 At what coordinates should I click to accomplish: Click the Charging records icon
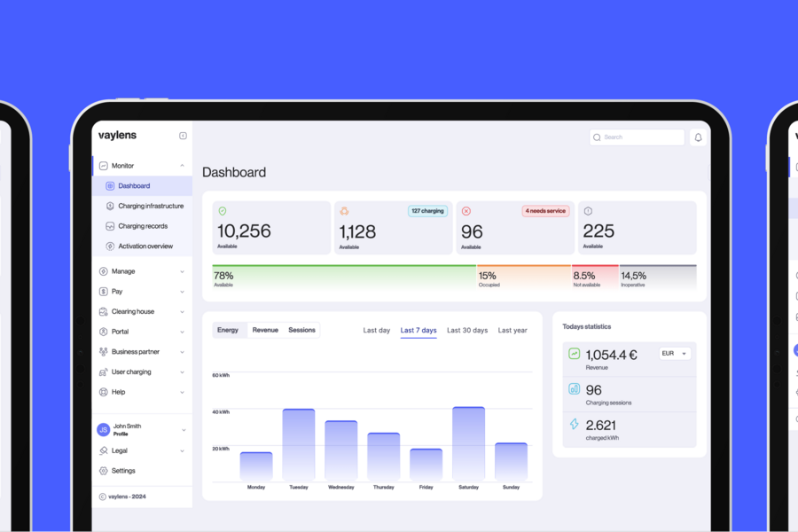[110, 226]
